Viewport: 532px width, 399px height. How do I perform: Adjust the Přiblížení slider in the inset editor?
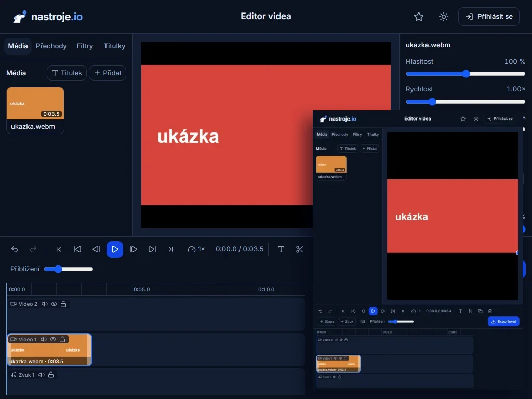[401, 321]
